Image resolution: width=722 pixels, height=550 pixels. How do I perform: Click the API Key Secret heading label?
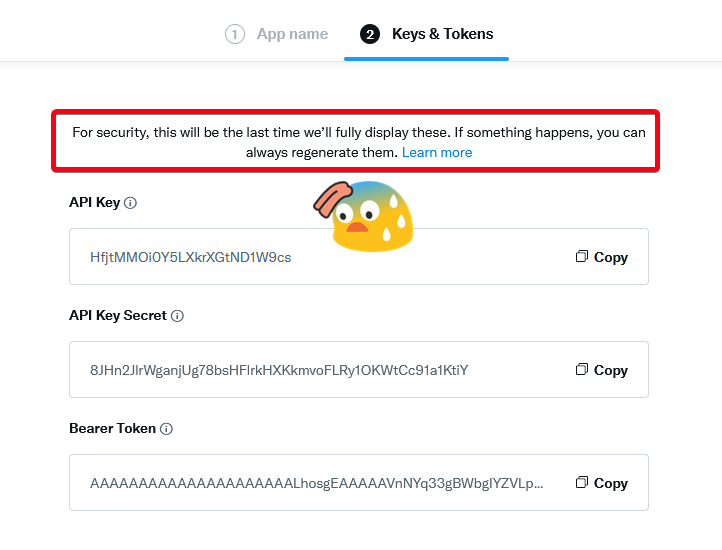pos(118,316)
